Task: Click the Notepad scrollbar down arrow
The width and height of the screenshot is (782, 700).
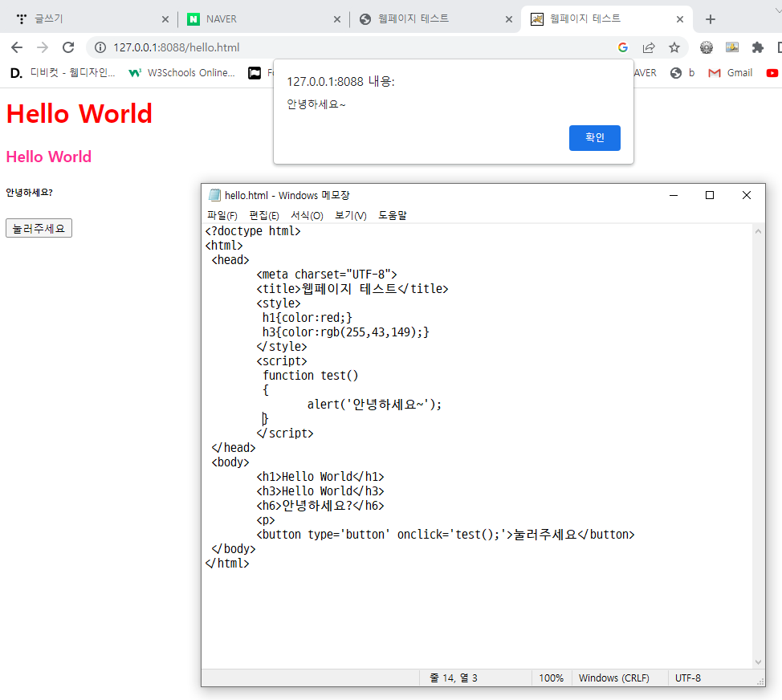Action: point(758,662)
